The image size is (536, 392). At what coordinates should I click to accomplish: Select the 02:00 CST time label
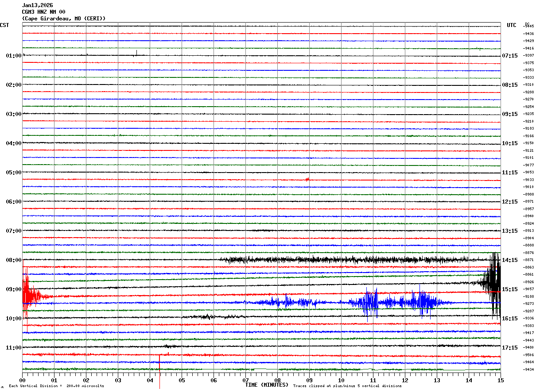[14, 85]
